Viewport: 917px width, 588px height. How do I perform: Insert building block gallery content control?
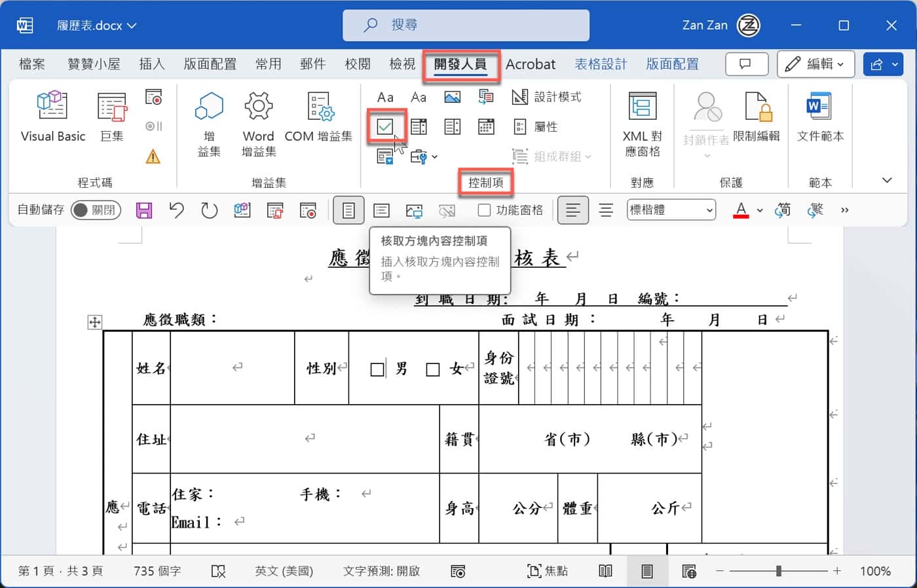pos(486,98)
